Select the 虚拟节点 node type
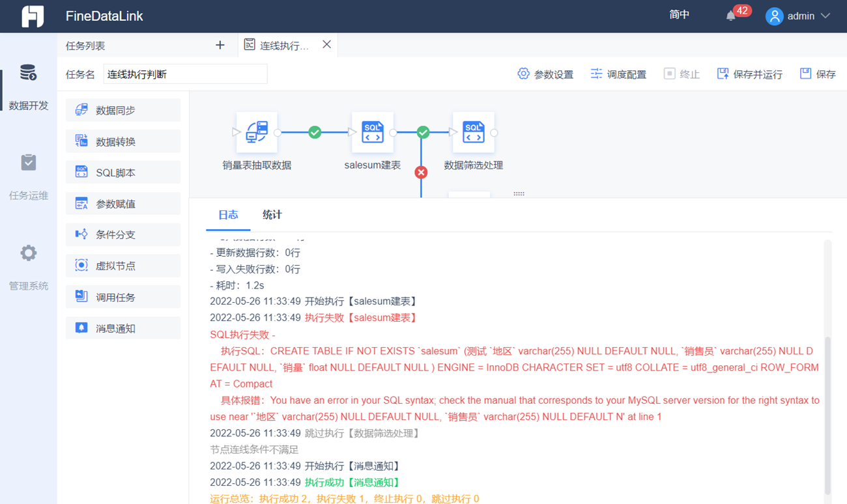 123,266
